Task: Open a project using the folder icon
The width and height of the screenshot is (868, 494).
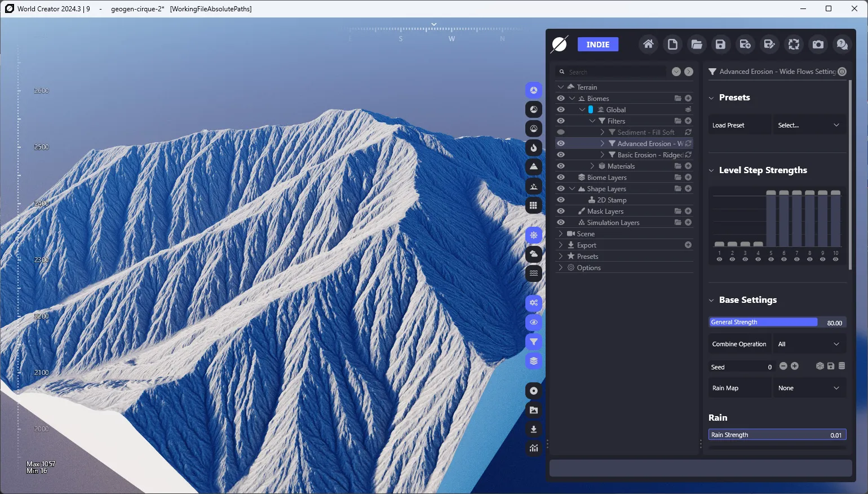Action: click(x=697, y=44)
